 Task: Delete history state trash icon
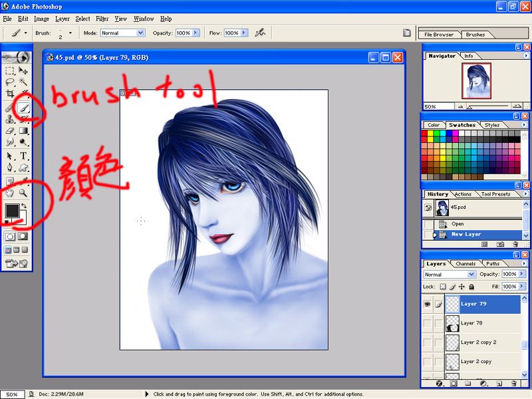(515, 244)
